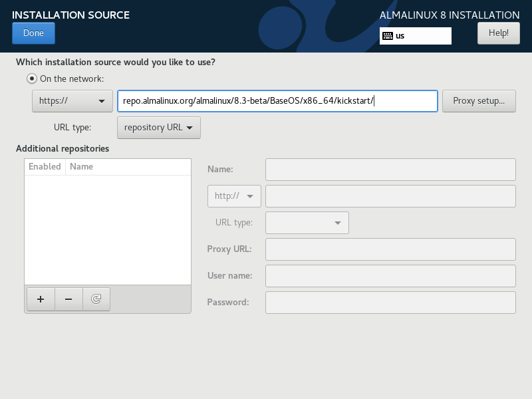
Task: Click the Proxy URL field
Action: pyautogui.click(x=390, y=249)
